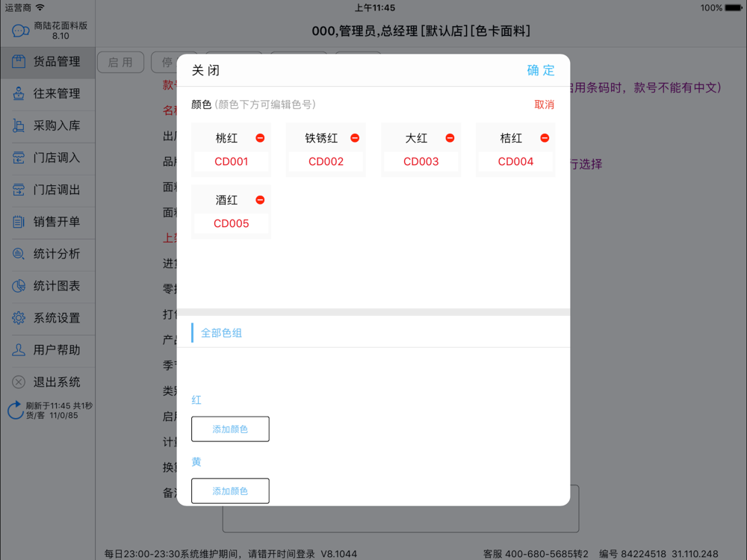Click the 销售开单 document icon
The width and height of the screenshot is (747, 560).
point(19,222)
